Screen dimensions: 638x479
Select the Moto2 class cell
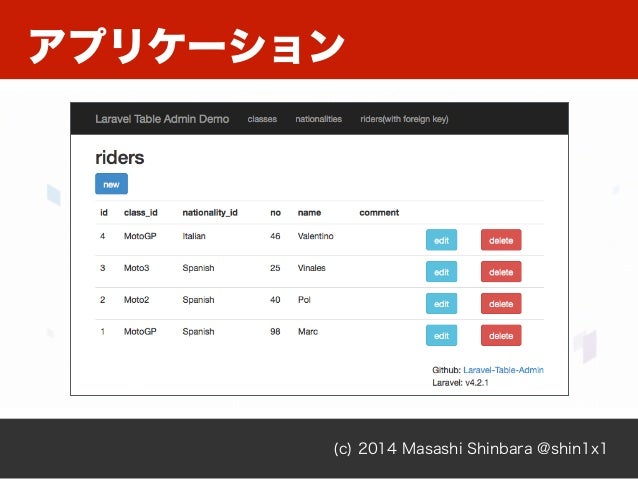click(136, 300)
